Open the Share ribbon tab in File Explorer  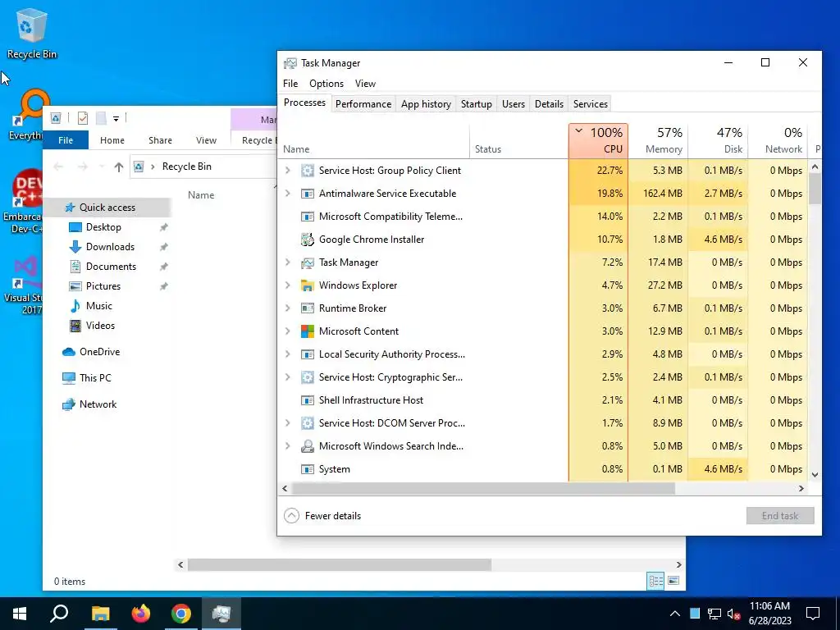pyautogui.click(x=160, y=140)
